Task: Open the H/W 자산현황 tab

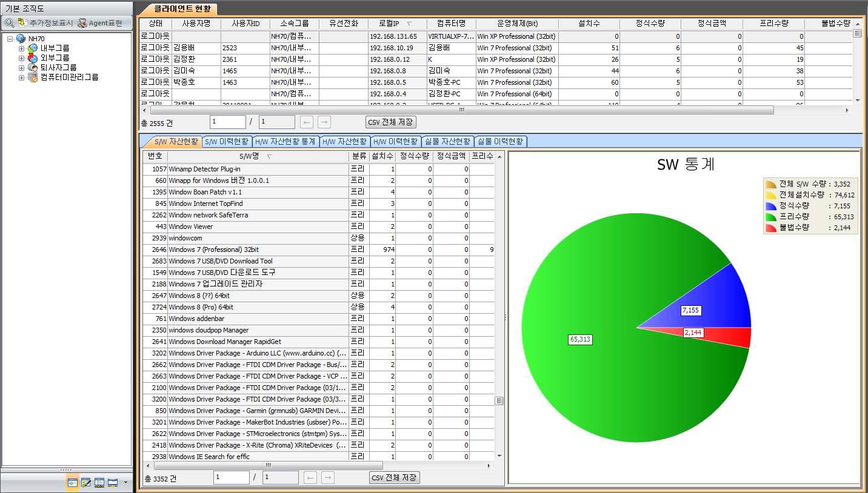Action: click(x=345, y=142)
